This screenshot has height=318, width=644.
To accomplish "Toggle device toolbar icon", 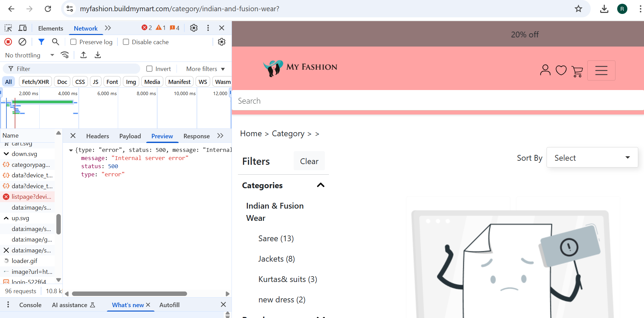I will [x=23, y=28].
